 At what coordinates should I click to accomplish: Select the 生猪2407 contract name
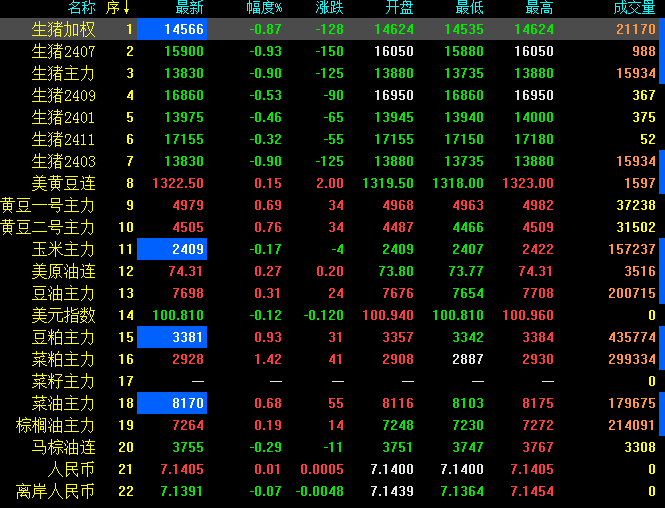click(x=64, y=51)
